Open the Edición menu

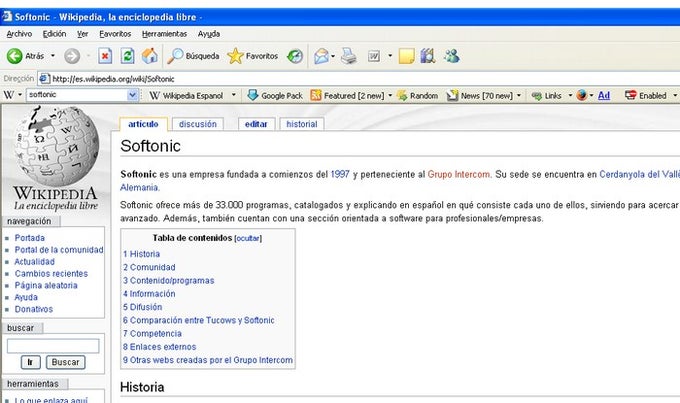point(54,34)
